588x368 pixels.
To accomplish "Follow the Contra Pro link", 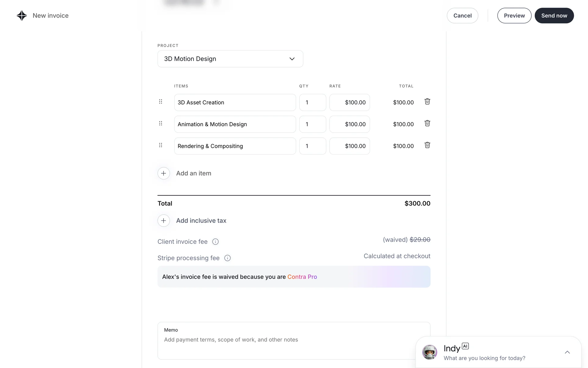I will click(x=302, y=277).
